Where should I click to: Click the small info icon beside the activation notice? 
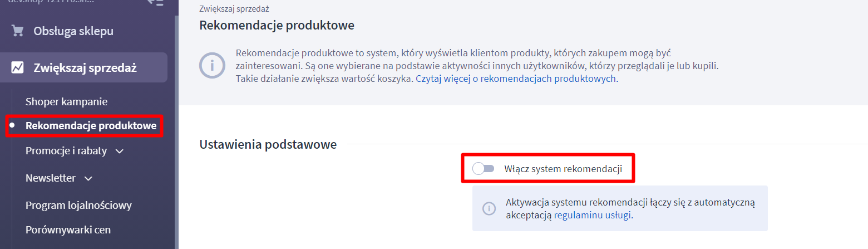(489, 208)
